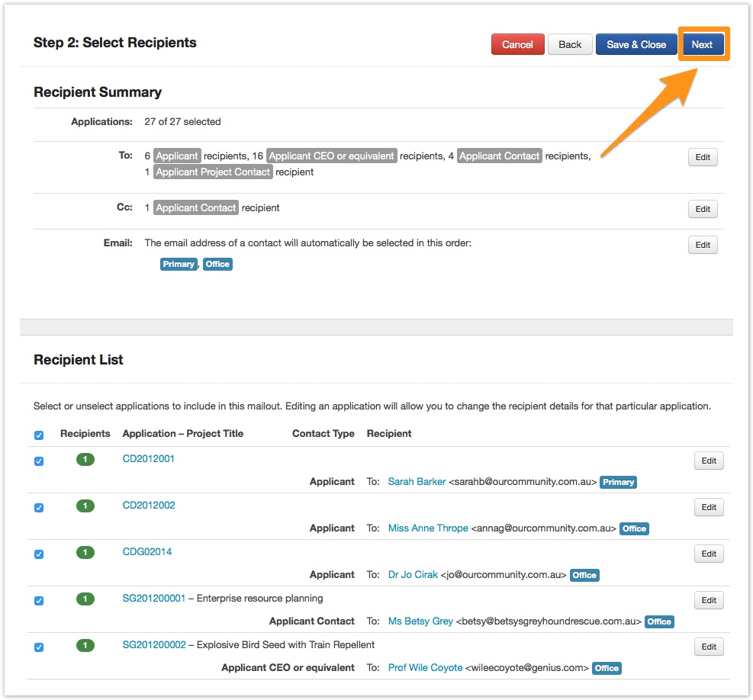753x700 pixels.
Task: Click Save & Close
Action: pyautogui.click(x=636, y=44)
